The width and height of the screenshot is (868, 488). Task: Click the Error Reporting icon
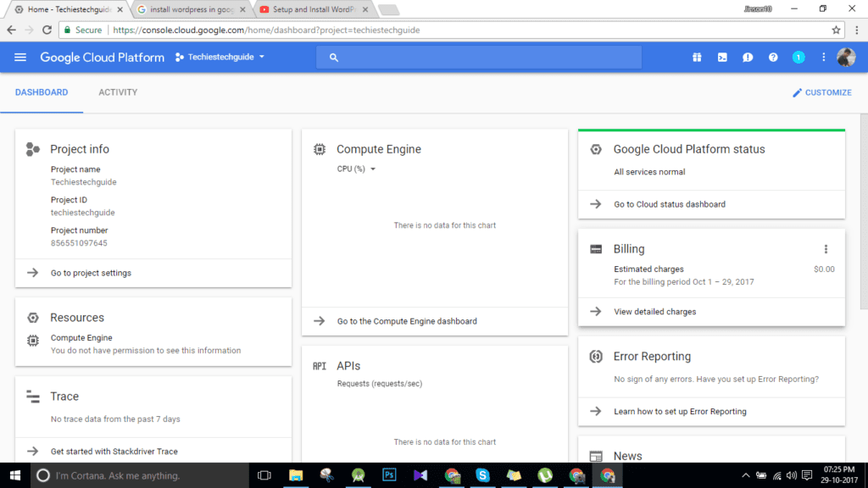[596, 357]
